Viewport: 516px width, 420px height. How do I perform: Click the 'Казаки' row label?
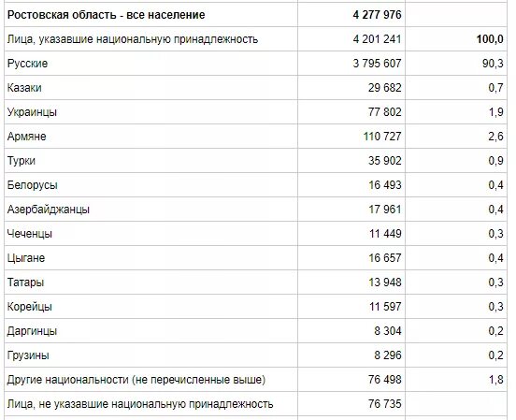click(x=24, y=88)
